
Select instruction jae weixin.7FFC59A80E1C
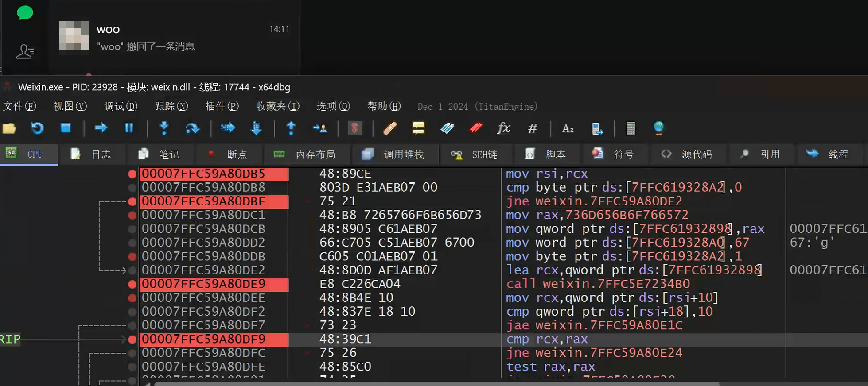pyautogui.click(x=595, y=325)
